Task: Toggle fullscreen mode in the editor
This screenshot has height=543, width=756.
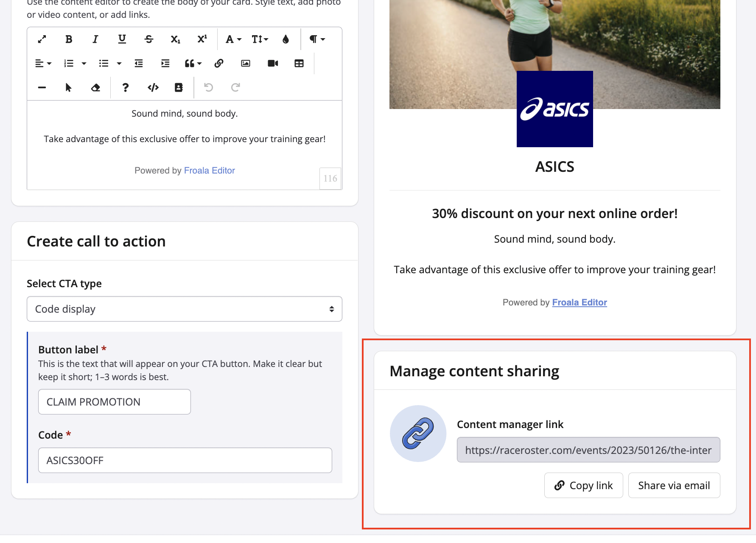Action: 42,39
